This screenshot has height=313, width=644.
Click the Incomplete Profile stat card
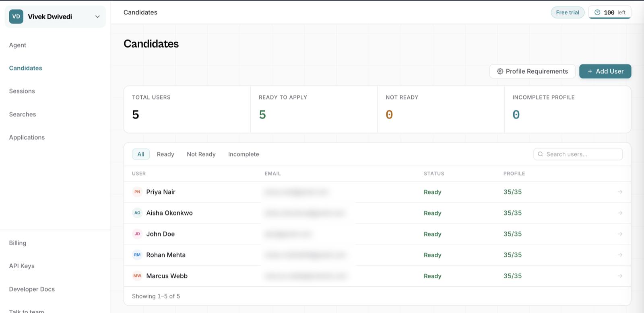568,109
